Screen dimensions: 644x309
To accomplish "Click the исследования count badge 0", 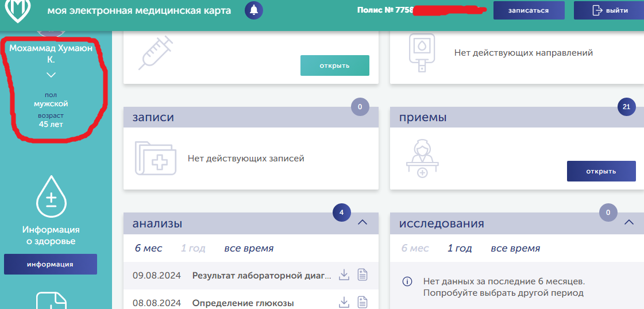I will (x=608, y=213).
